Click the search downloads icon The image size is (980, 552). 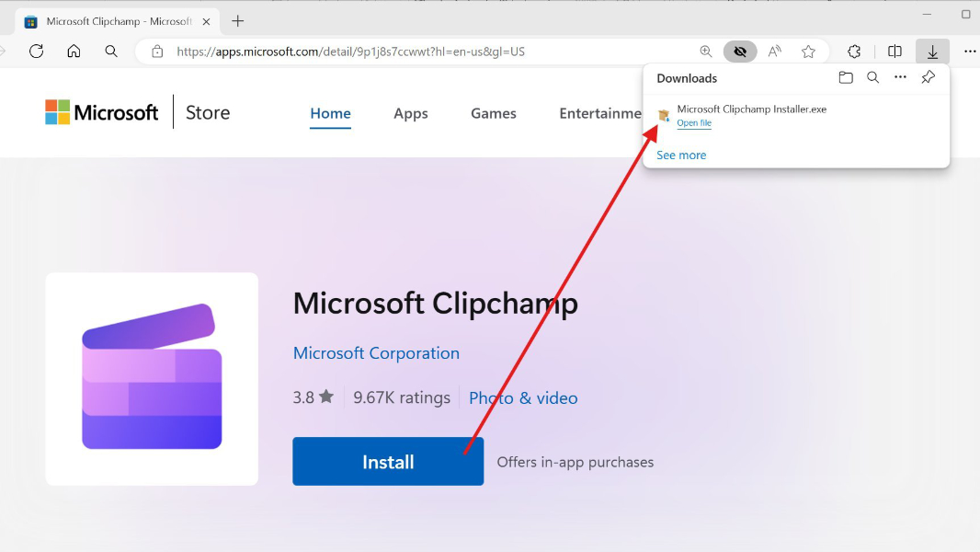pos(872,78)
